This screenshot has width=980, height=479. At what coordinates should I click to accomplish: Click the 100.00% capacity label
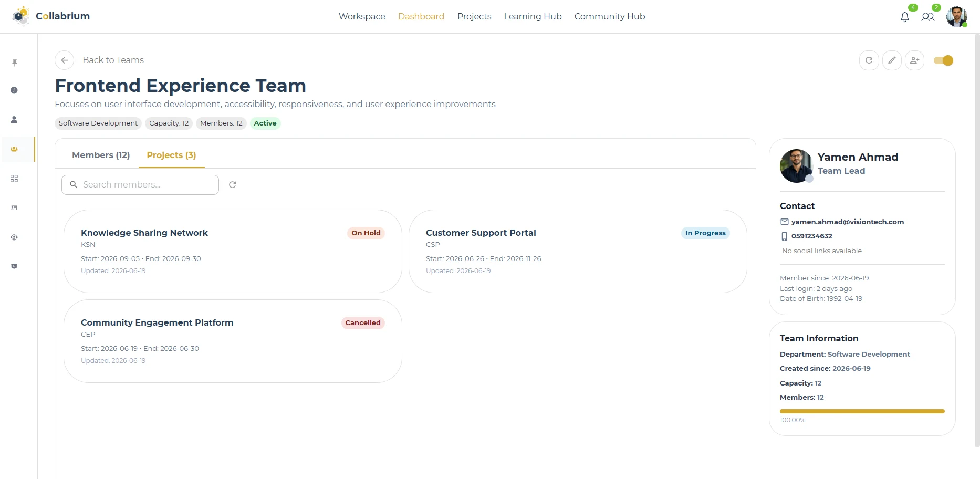point(793,420)
